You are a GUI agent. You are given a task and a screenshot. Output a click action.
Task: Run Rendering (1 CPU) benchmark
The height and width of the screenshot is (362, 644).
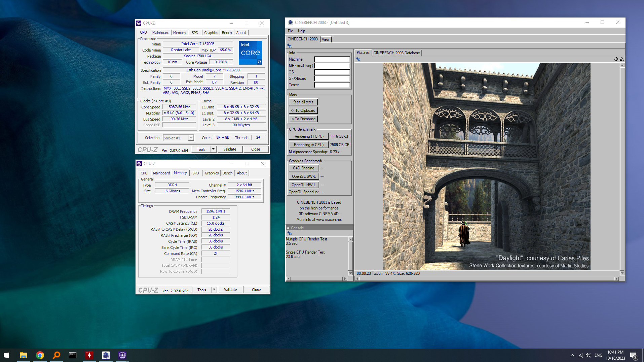[x=308, y=136]
